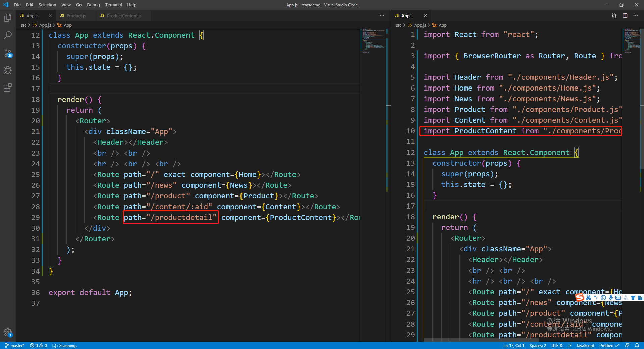This screenshot has width=644, height=349.
Task: Toggle Sogou Chinese/English mode (英)
Action: click(x=589, y=298)
